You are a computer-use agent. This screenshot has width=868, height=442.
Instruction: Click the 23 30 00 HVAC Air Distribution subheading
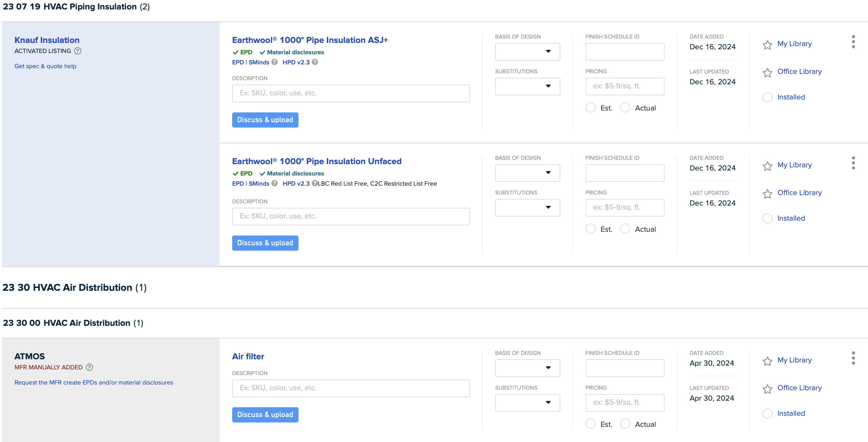coord(73,323)
